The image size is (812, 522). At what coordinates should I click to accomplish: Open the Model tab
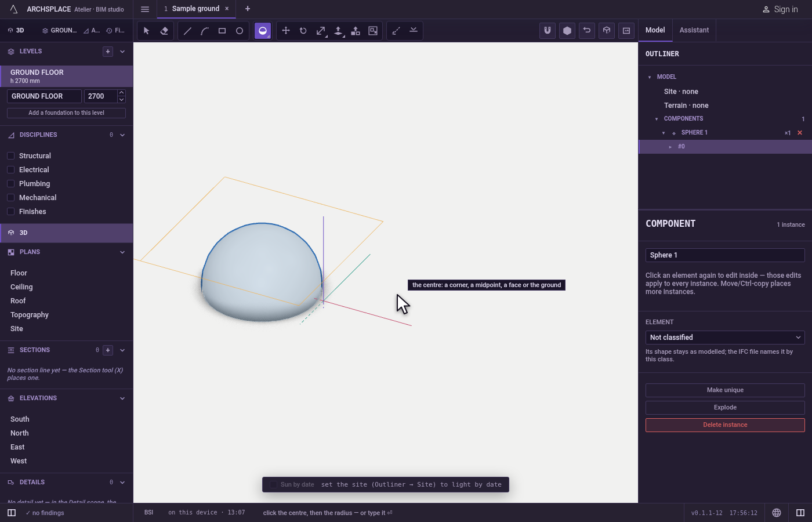[655, 30]
